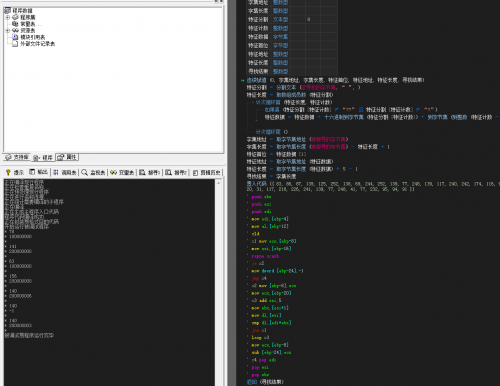Click the 特征地址 variable name cell
This screenshot has width=500, height=386.
click(x=258, y=54)
